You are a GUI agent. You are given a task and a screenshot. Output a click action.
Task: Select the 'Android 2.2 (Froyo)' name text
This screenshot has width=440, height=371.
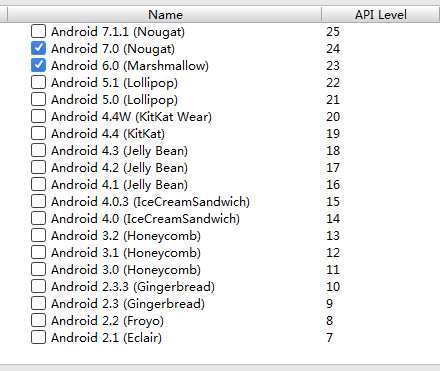pos(108,321)
